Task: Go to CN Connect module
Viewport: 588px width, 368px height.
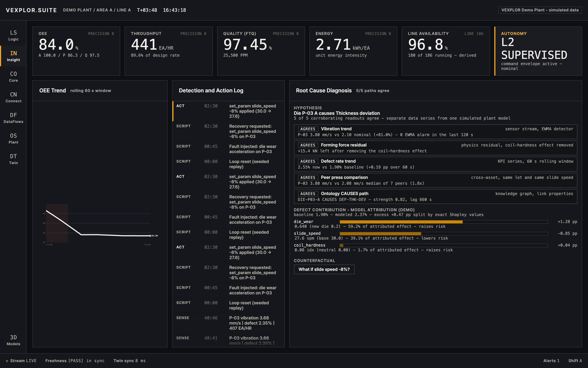Action: click(x=13, y=97)
